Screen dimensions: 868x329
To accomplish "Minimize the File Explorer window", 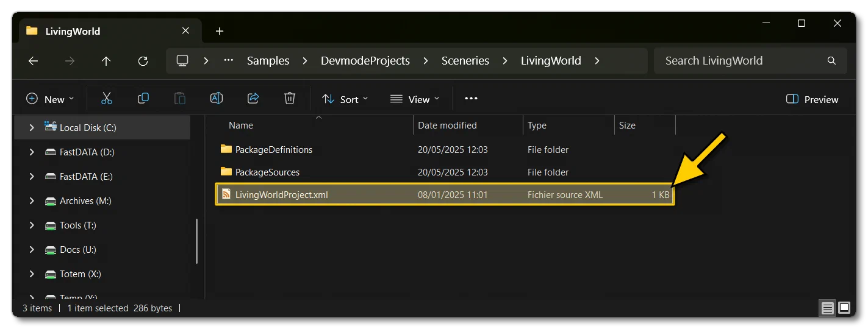I will tap(766, 23).
